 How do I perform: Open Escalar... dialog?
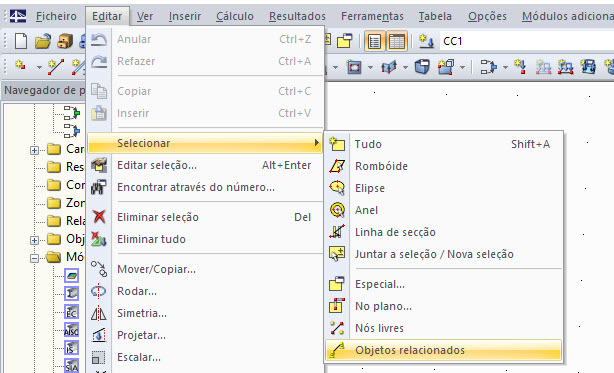coord(205,357)
